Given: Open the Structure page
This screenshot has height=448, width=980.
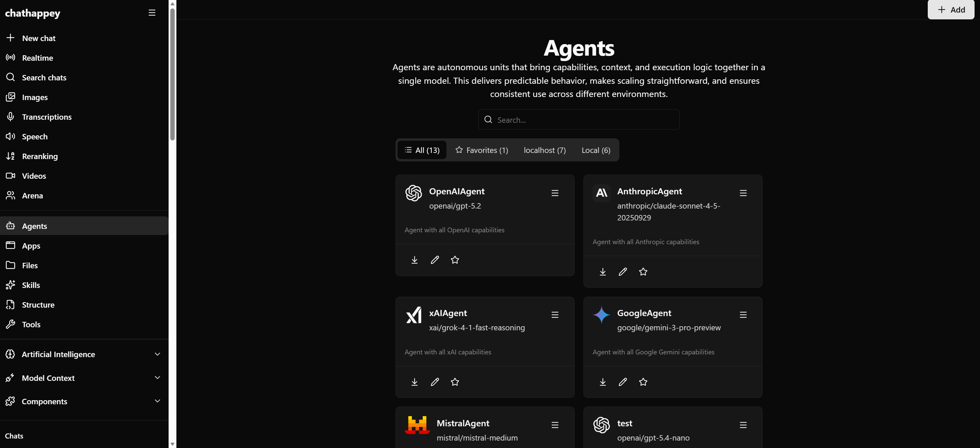Looking at the screenshot, I should (x=84, y=305).
